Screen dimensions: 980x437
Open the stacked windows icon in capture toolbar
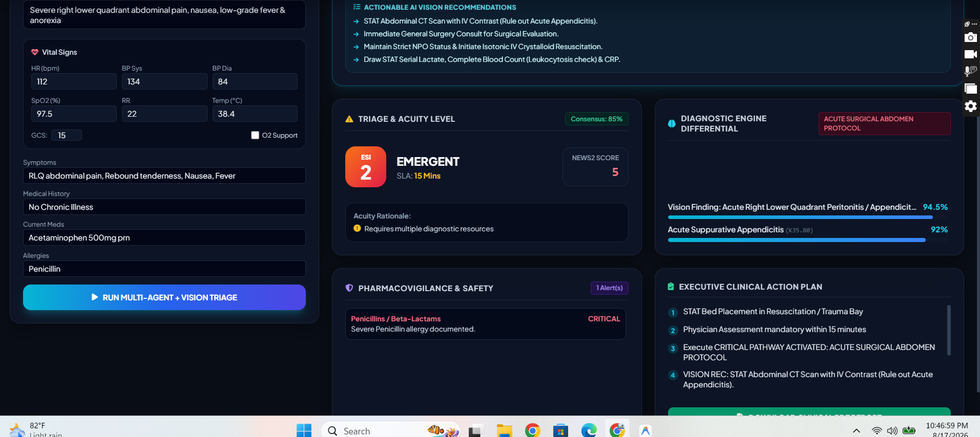(x=970, y=89)
